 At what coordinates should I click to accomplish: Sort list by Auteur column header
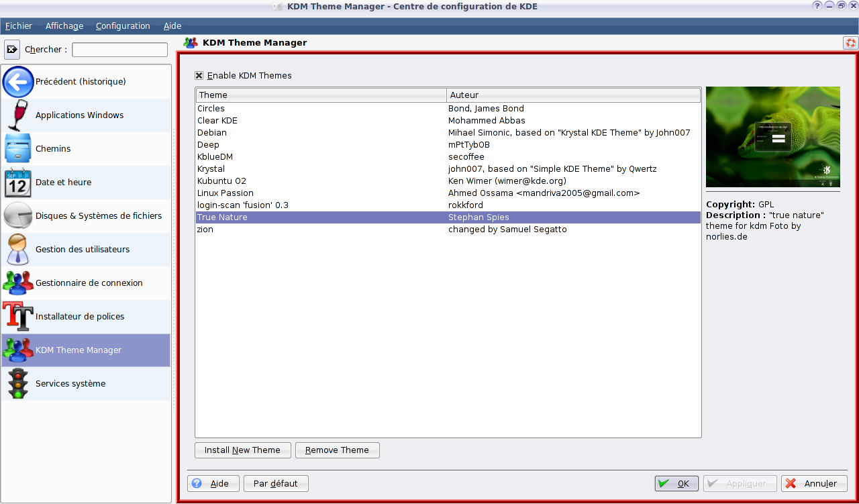(573, 95)
